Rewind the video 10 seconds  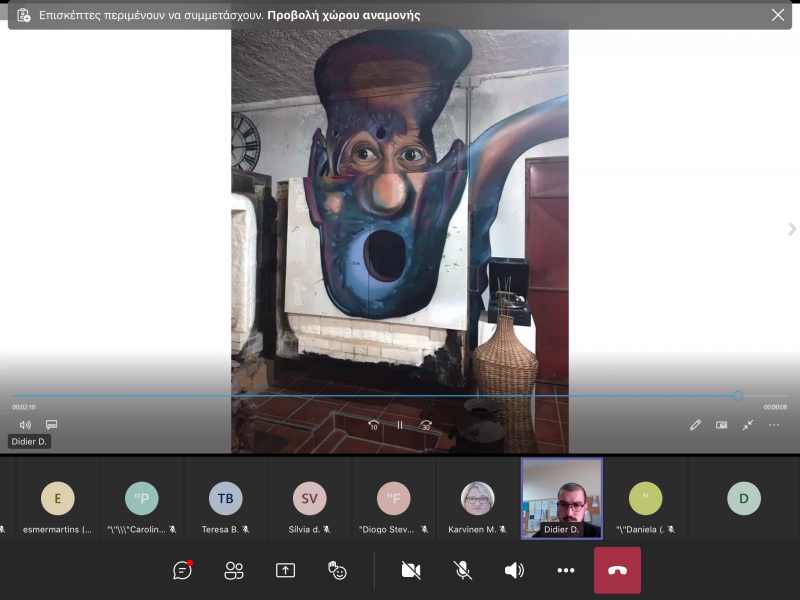pyautogui.click(x=373, y=425)
